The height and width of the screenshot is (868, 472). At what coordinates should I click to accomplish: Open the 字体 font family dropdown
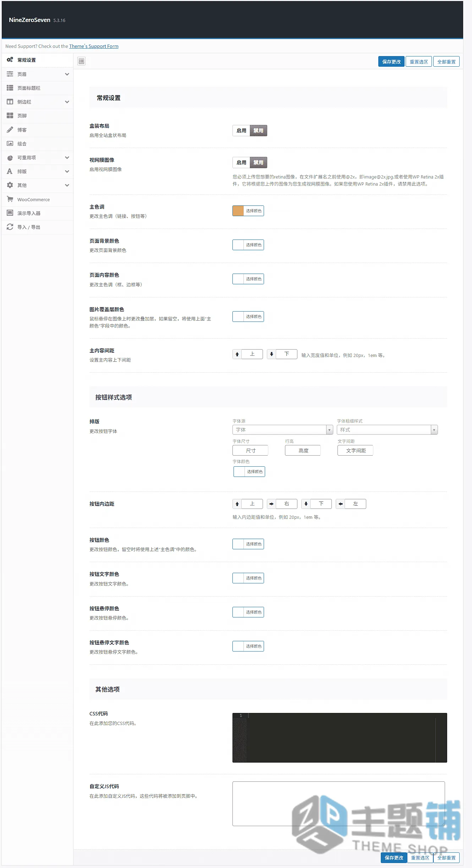point(283,430)
